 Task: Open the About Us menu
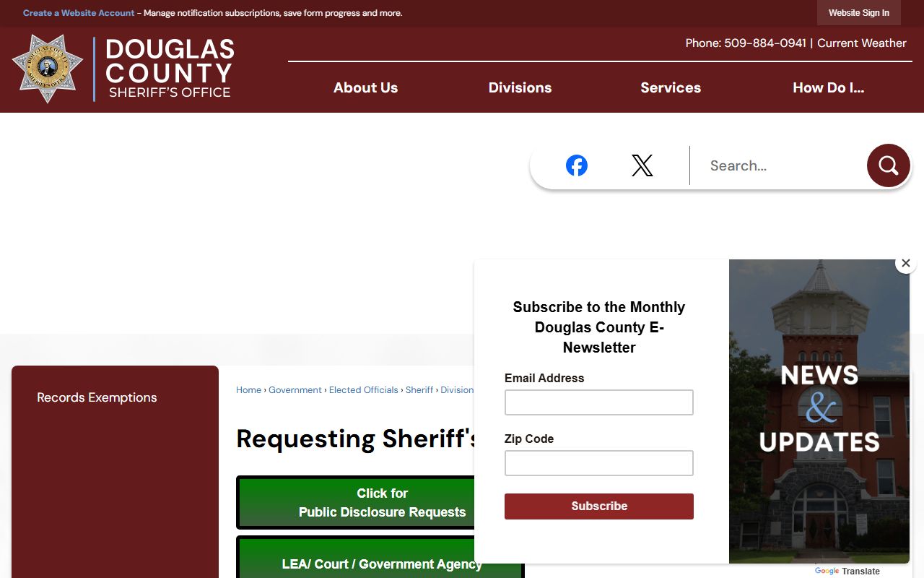click(x=365, y=87)
